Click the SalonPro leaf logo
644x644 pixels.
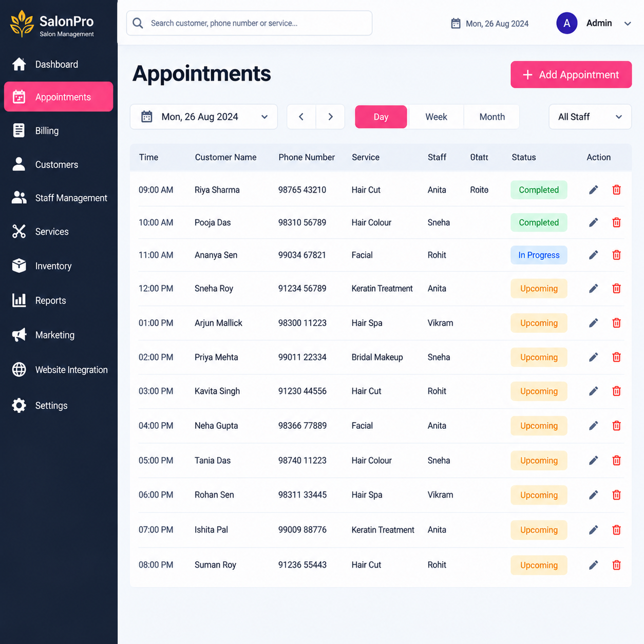[22, 24]
